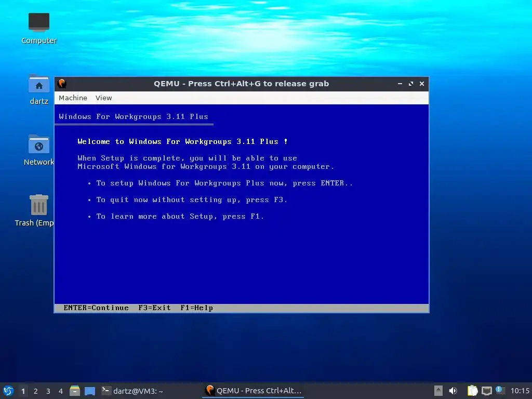The width and height of the screenshot is (532, 399).
Task: Click the 'press ENTER' setup instruction line
Action: coord(224,183)
